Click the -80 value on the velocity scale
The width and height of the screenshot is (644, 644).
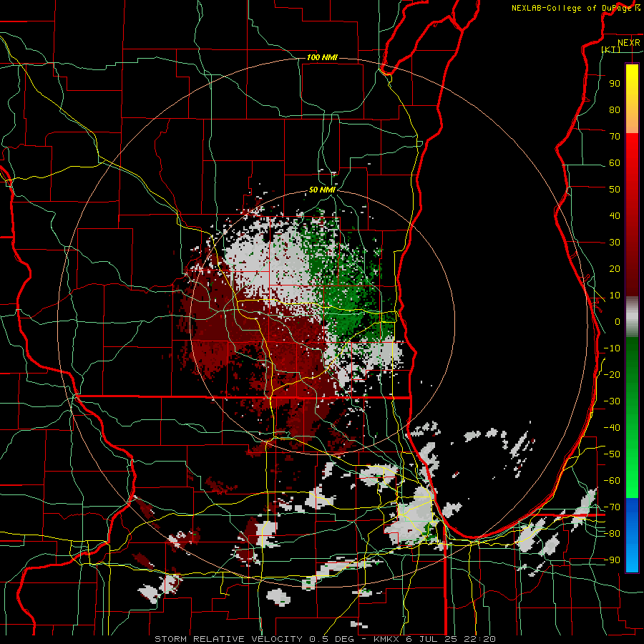coord(612,534)
